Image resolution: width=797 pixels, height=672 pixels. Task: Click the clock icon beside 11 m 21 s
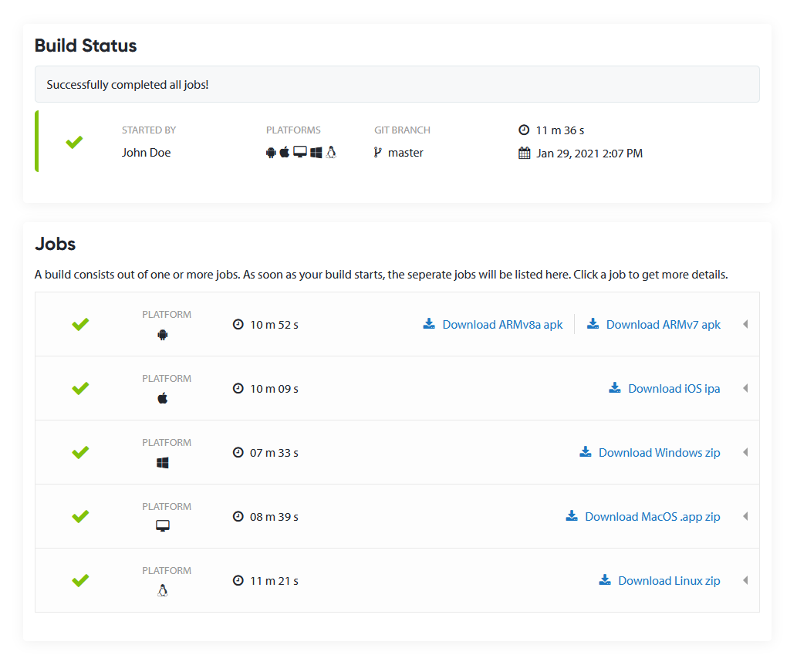[x=238, y=580]
